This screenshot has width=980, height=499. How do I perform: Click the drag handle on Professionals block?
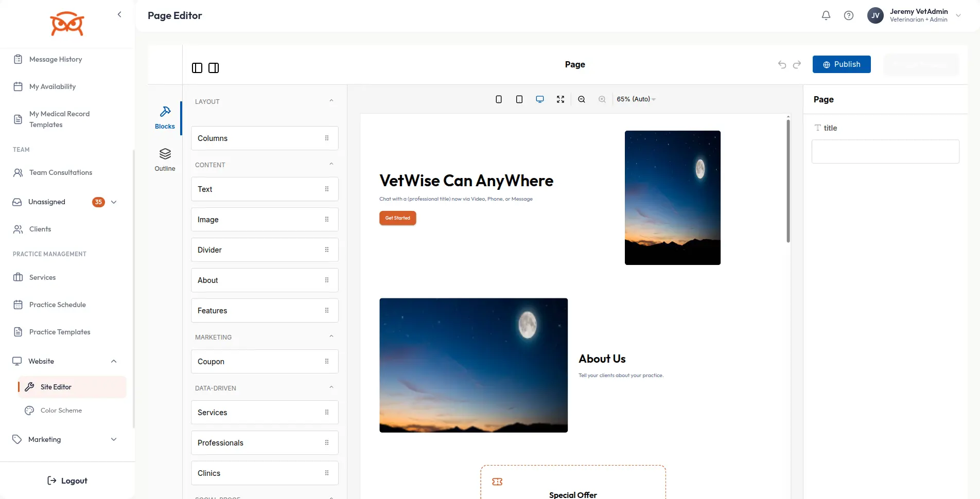coord(327,442)
